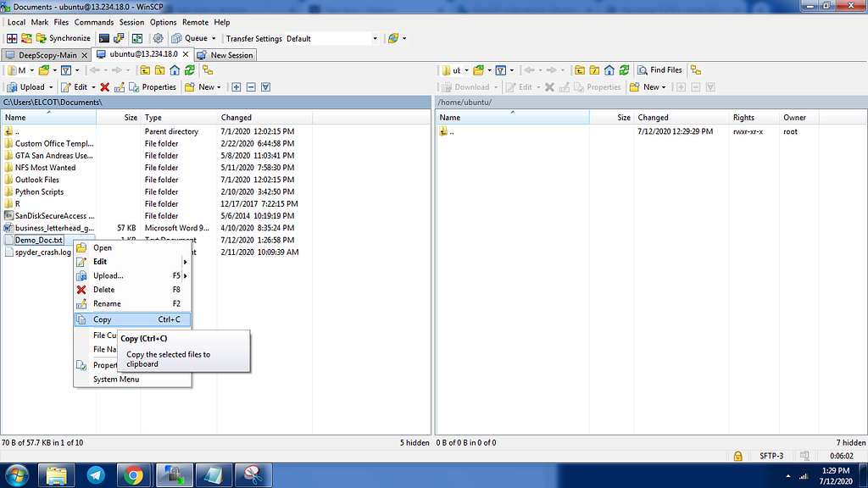Choose Rename in the context menu
Image resolution: width=868 pixels, height=488 pixels.
132,304
